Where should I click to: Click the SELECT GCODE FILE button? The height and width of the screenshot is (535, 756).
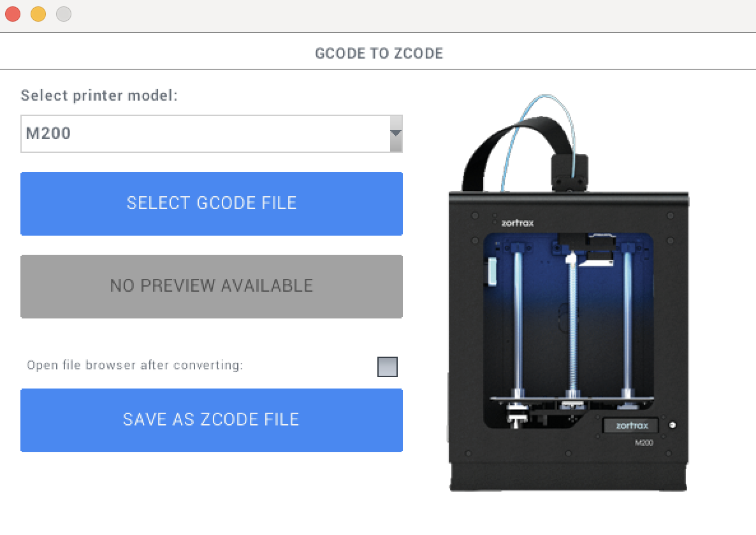click(212, 203)
